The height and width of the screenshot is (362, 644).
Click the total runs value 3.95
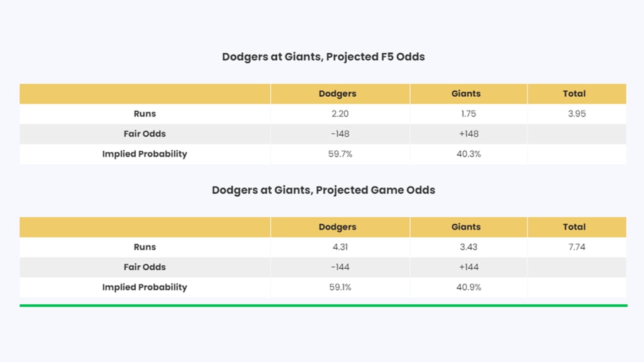pyautogui.click(x=577, y=114)
